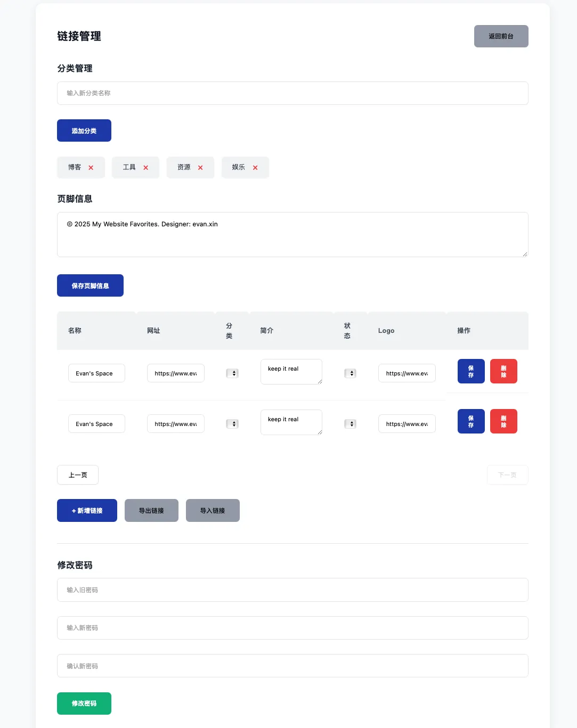Remove the 娱乐 category tag
This screenshot has width=577, height=728.
[255, 168]
